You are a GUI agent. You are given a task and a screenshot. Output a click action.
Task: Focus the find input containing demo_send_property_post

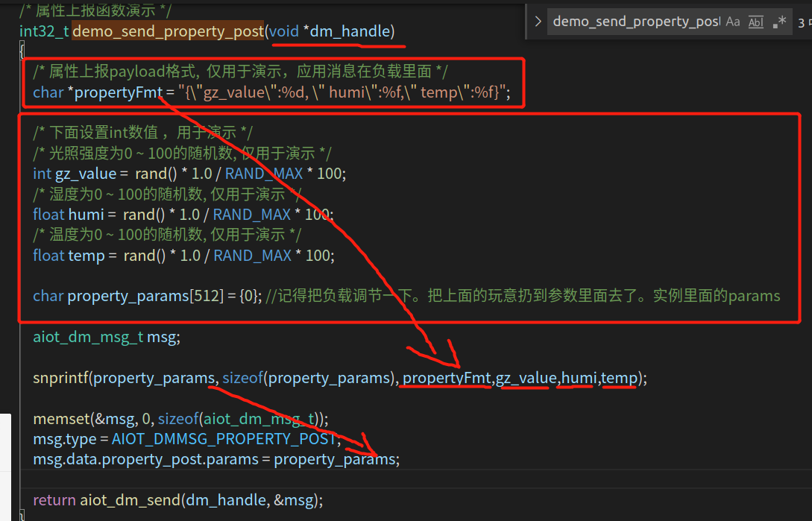(636, 22)
